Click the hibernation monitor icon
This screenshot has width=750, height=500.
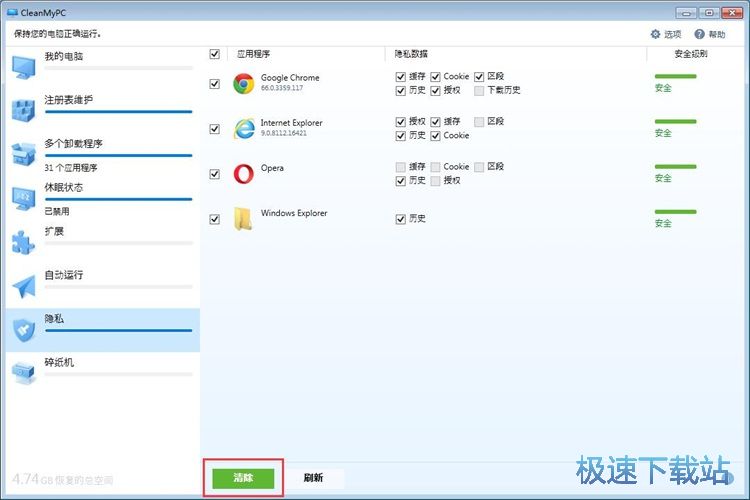pos(24,198)
